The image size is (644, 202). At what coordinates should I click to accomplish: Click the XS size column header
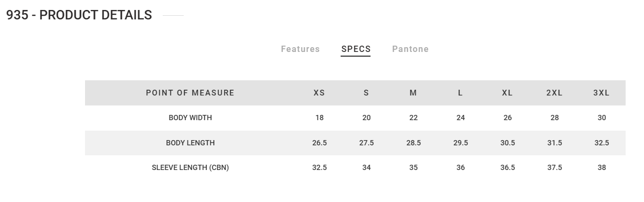click(x=319, y=93)
